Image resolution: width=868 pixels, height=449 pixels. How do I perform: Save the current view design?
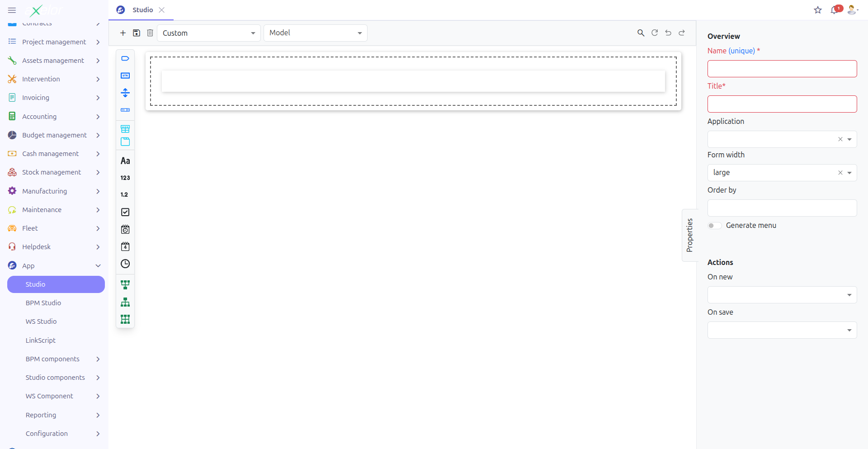pos(137,33)
